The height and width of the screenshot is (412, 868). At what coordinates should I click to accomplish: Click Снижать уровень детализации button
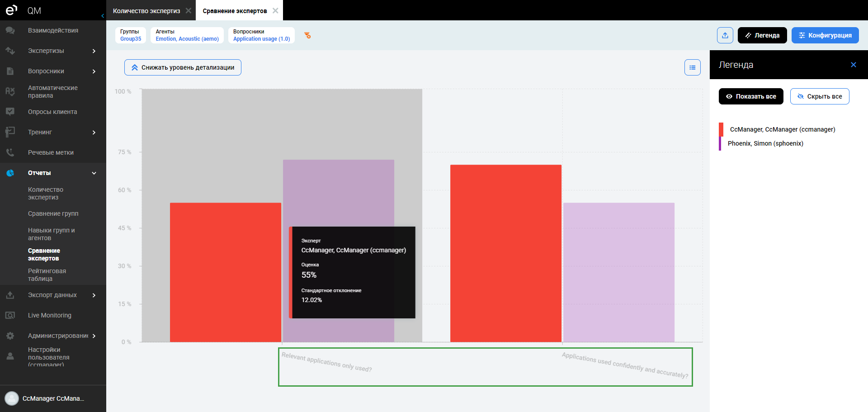(183, 67)
